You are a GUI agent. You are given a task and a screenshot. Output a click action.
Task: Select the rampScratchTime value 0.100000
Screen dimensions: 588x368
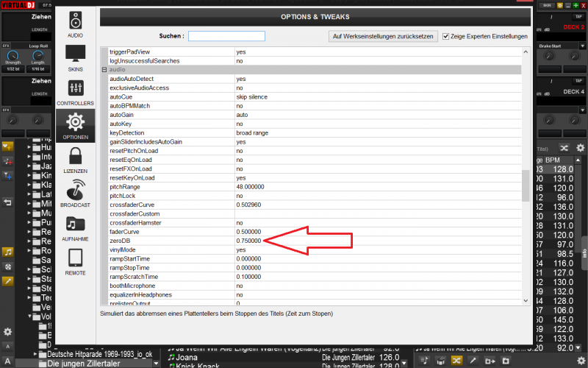(248, 277)
